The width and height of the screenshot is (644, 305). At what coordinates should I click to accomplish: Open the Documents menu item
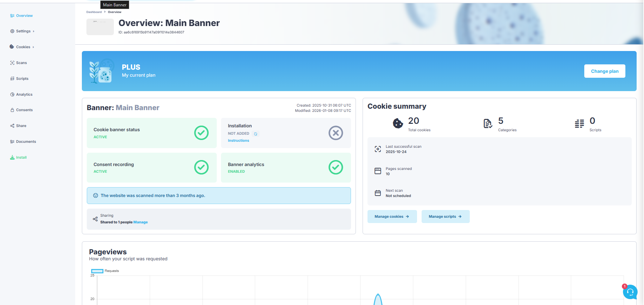pyautogui.click(x=26, y=142)
